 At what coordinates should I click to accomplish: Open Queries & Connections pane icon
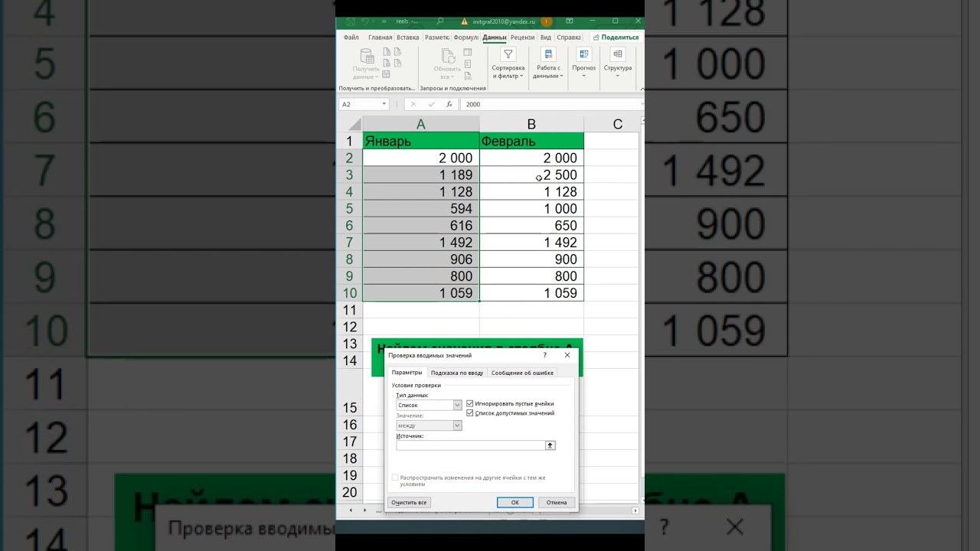(469, 52)
